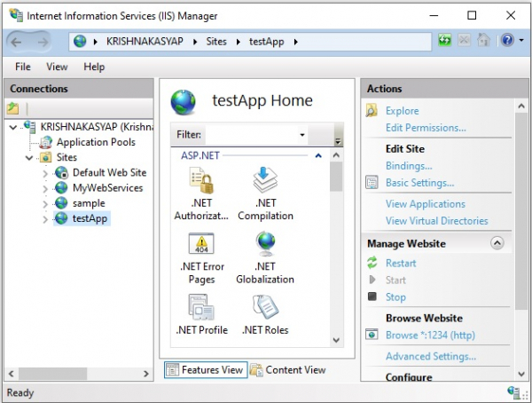The width and height of the screenshot is (532, 403).
Task: Select Default Web Site in tree
Action: coord(109,172)
